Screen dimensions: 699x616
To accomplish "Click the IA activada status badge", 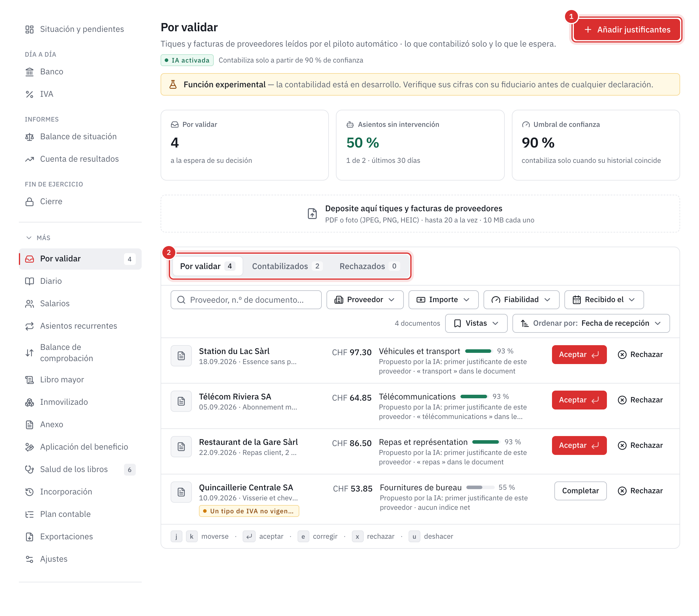I will point(187,60).
